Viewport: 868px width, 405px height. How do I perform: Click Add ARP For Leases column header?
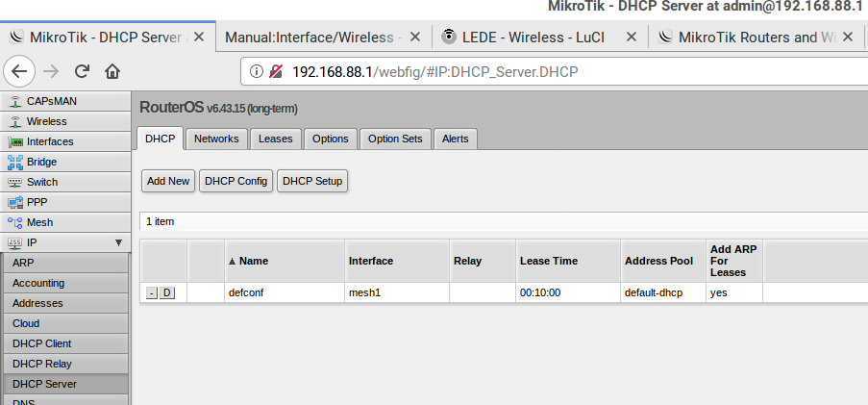pos(734,261)
